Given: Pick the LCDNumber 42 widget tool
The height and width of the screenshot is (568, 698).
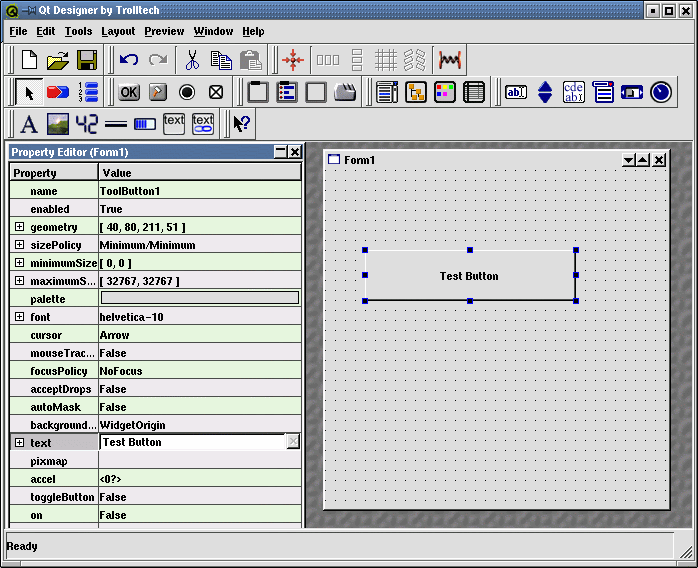Looking at the screenshot, I should 87,124.
